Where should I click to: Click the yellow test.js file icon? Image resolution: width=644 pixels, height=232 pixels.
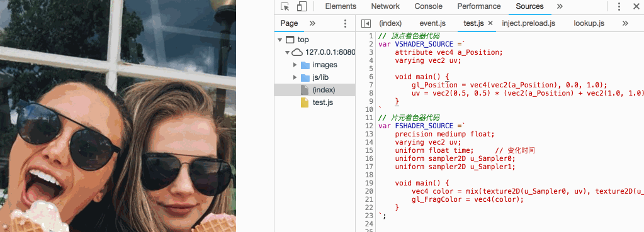[x=304, y=102]
